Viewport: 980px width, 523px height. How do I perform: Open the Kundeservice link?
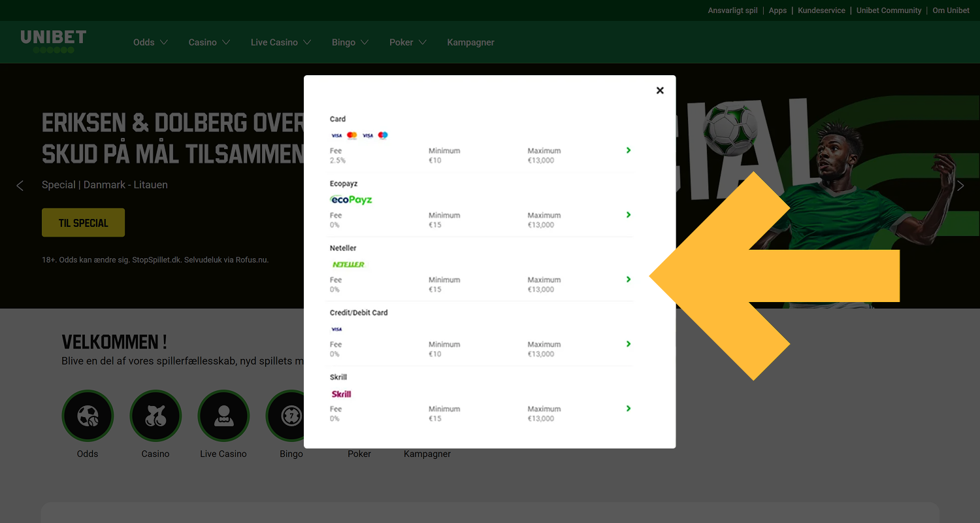coord(821,10)
